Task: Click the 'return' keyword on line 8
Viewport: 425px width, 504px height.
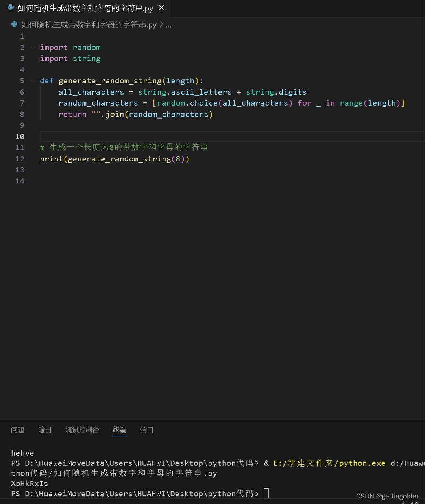Action: click(72, 114)
